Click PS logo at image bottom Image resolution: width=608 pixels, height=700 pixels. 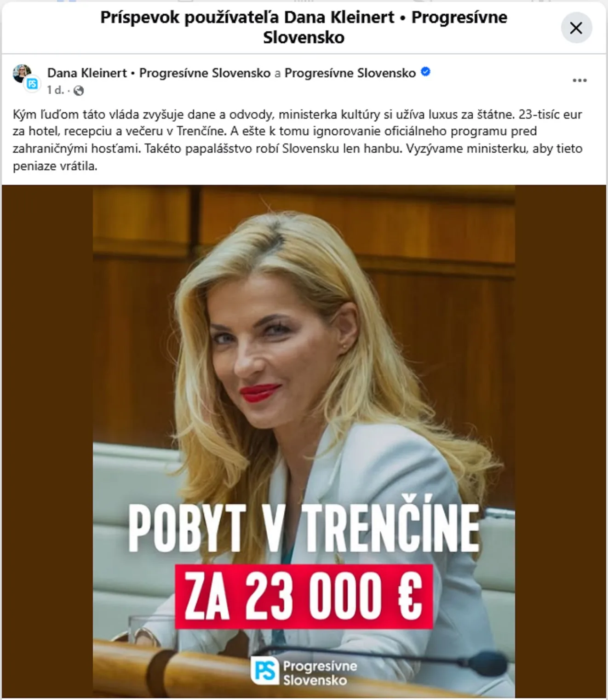[x=265, y=671]
